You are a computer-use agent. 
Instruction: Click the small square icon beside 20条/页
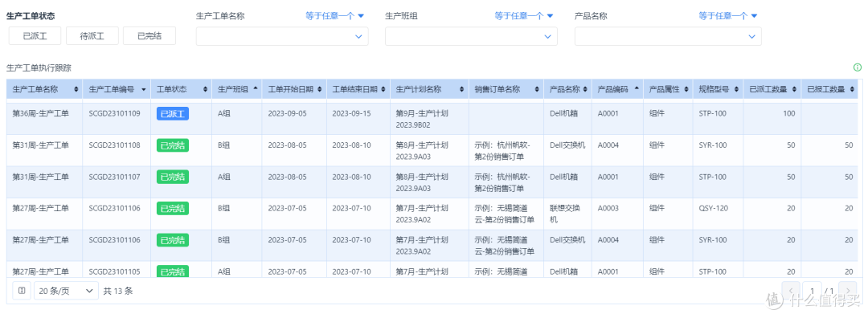tap(22, 290)
